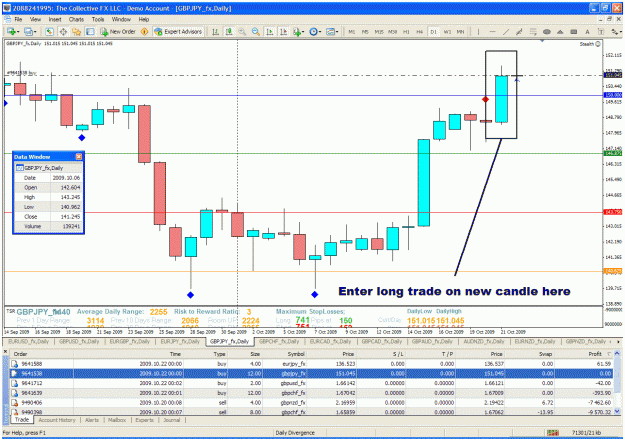Click the Profiles toolbar icon
625x439 pixels.
pos(28,31)
